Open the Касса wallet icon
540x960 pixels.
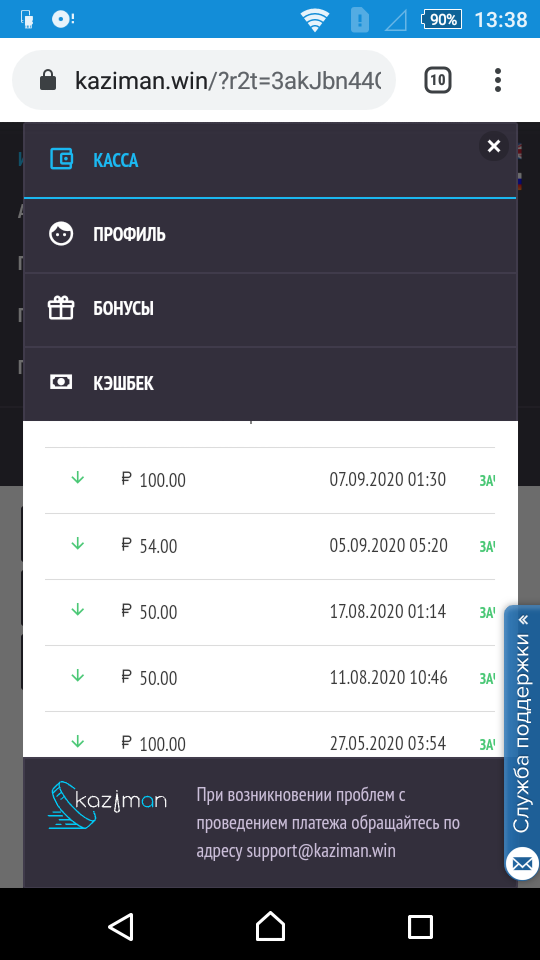tap(61, 160)
